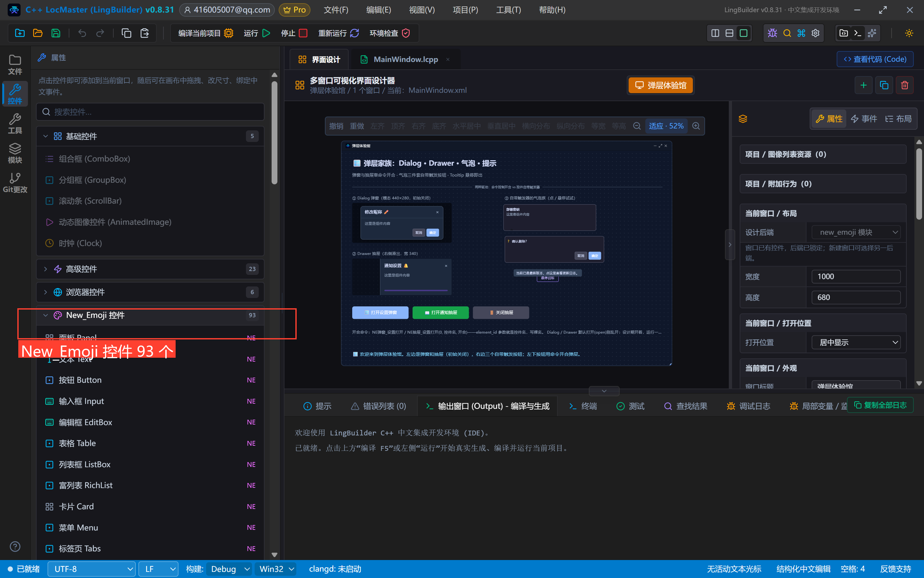Open the terminal prompt icon

858,33
